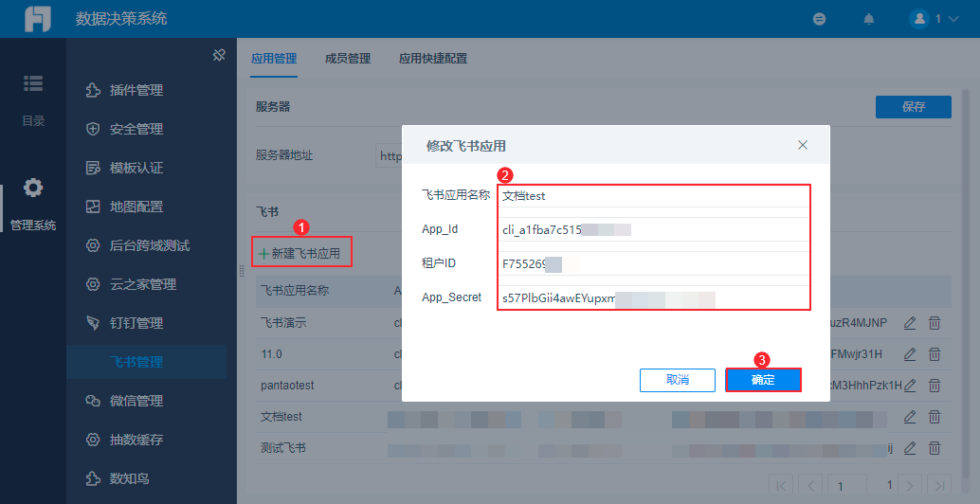Click the panel splitter handle
Viewport: 980px width, 504px height.
point(241,270)
